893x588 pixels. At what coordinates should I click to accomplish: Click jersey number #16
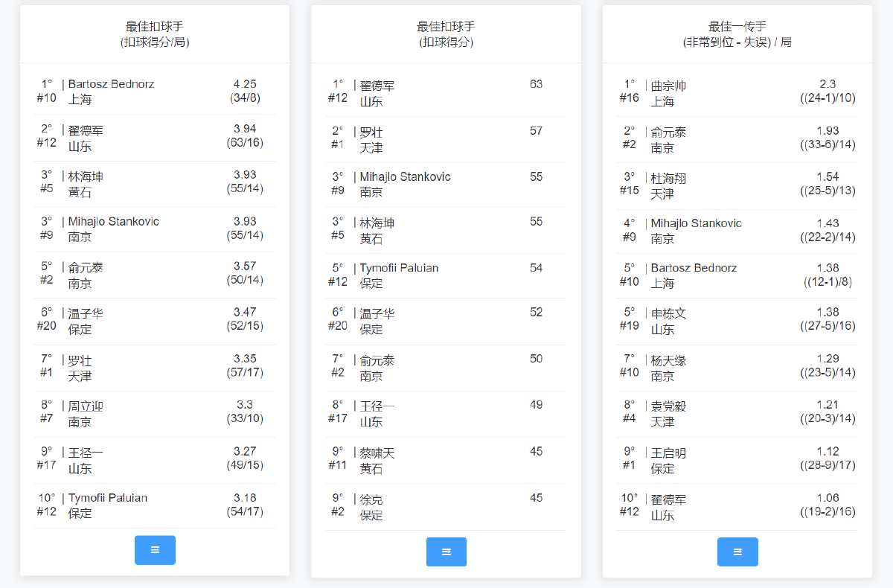point(630,98)
